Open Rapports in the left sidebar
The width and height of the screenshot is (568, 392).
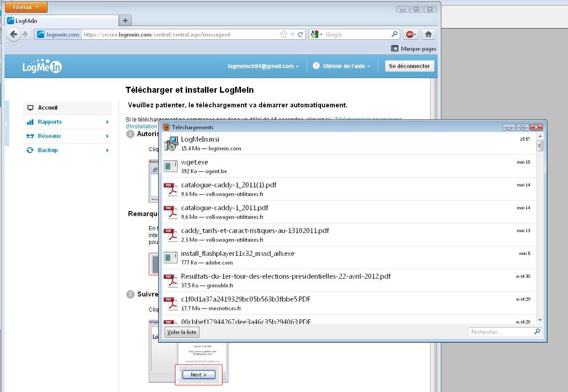pyautogui.click(x=67, y=122)
